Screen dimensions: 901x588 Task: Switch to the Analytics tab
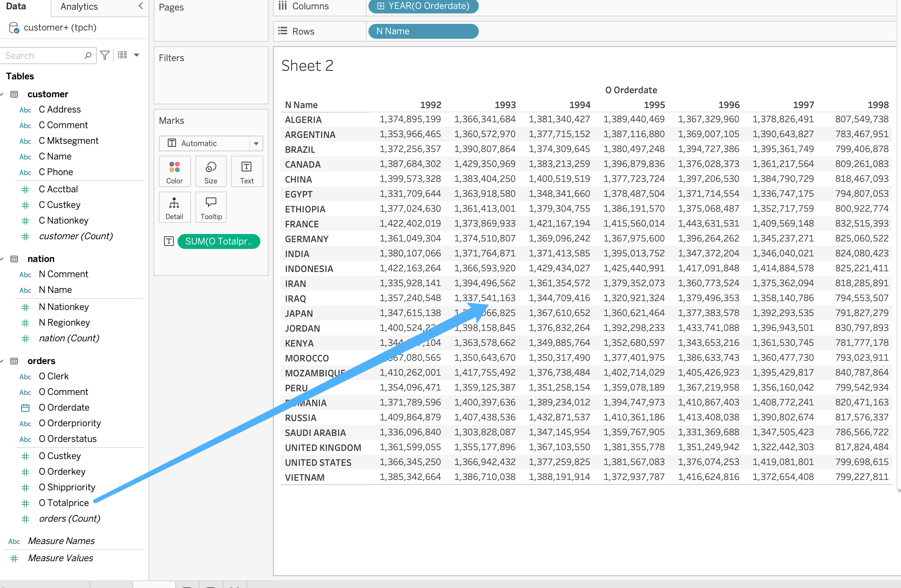point(79,6)
